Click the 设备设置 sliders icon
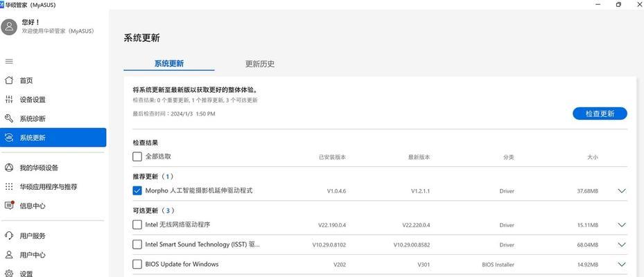644x277 pixels. click(x=8, y=99)
